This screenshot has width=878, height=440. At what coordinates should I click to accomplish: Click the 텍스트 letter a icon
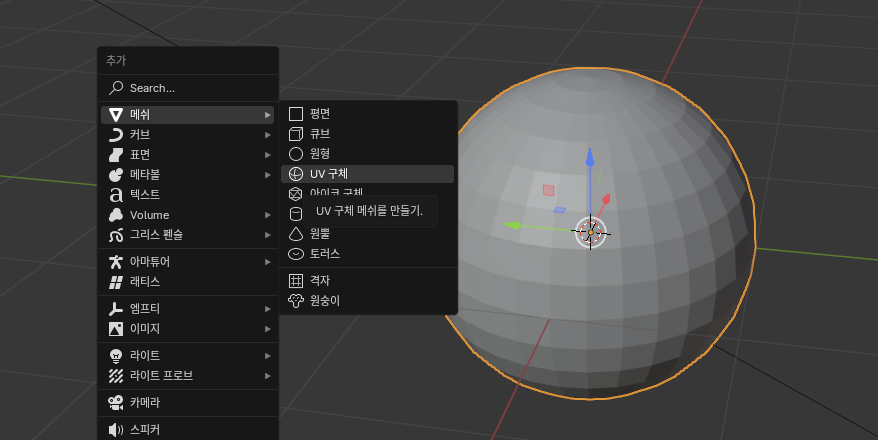116,195
